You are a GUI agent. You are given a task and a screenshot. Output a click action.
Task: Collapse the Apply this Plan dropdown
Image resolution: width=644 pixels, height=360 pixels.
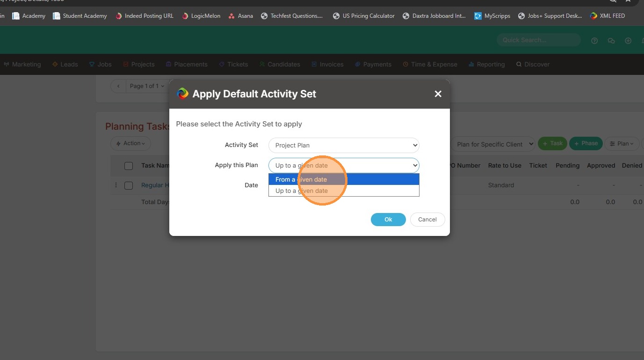pyautogui.click(x=344, y=165)
